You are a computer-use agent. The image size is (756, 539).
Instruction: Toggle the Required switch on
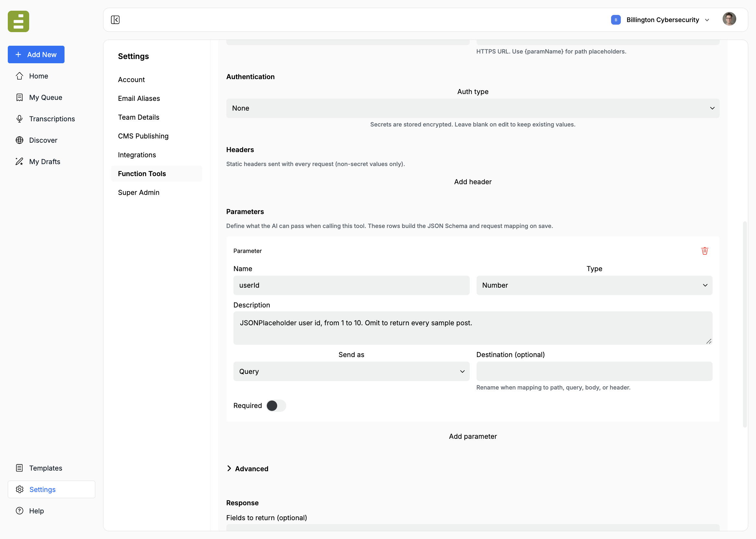click(x=276, y=406)
